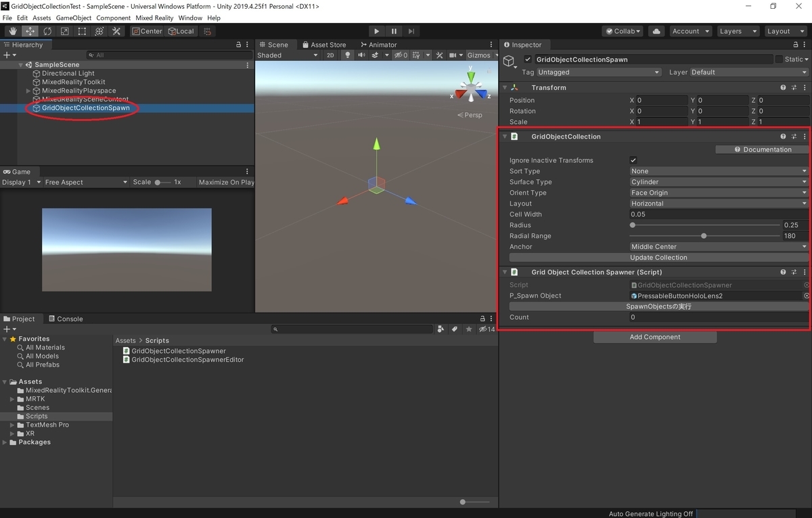The width and height of the screenshot is (812, 518).
Task: Collapse the Transform component
Action: [x=505, y=88]
